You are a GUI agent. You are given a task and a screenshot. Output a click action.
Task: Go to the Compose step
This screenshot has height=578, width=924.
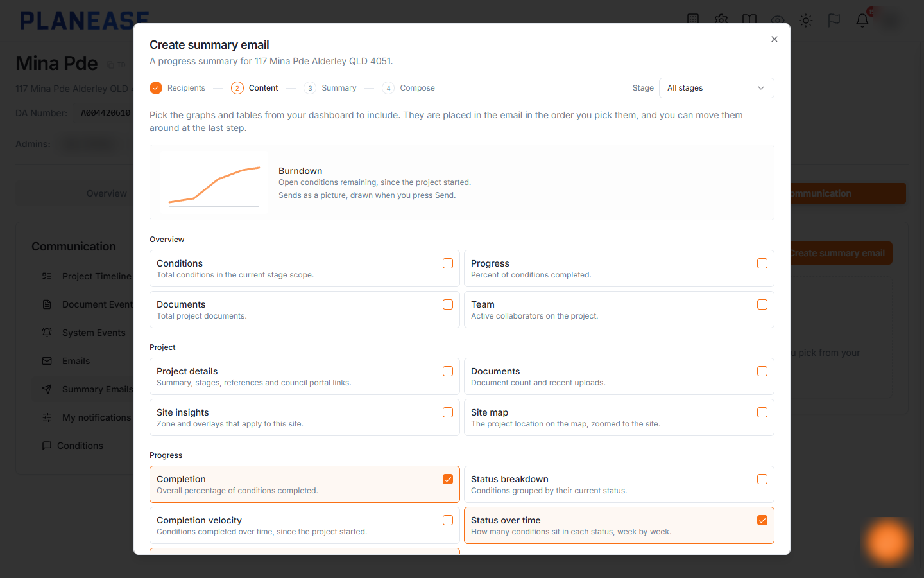click(408, 88)
